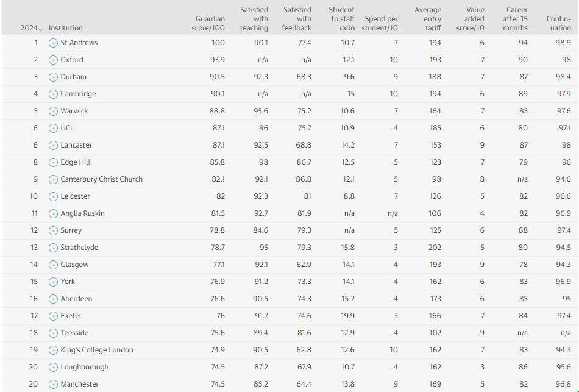Sort by Satisfied with teaching header
This screenshot has height=392, width=579.
[x=254, y=19]
